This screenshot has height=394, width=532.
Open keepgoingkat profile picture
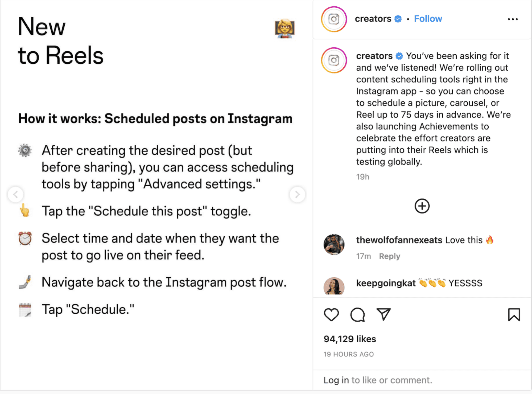334,286
